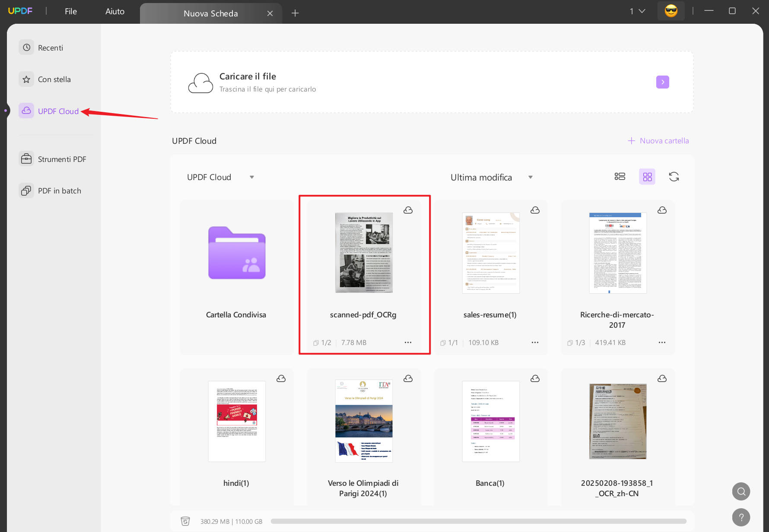Click the Caricare il file title
The image size is (769, 532).
pyautogui.click(x=248, y=76)
